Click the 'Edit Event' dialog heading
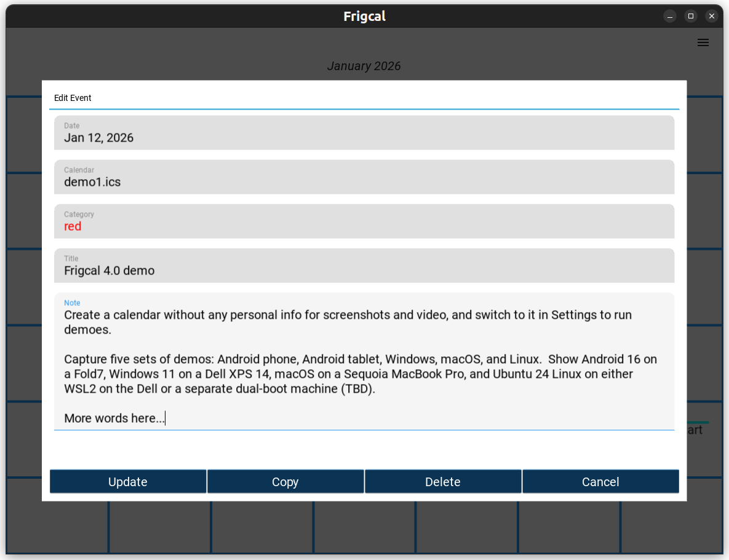 pyautogui.click(x=73, y=98)
